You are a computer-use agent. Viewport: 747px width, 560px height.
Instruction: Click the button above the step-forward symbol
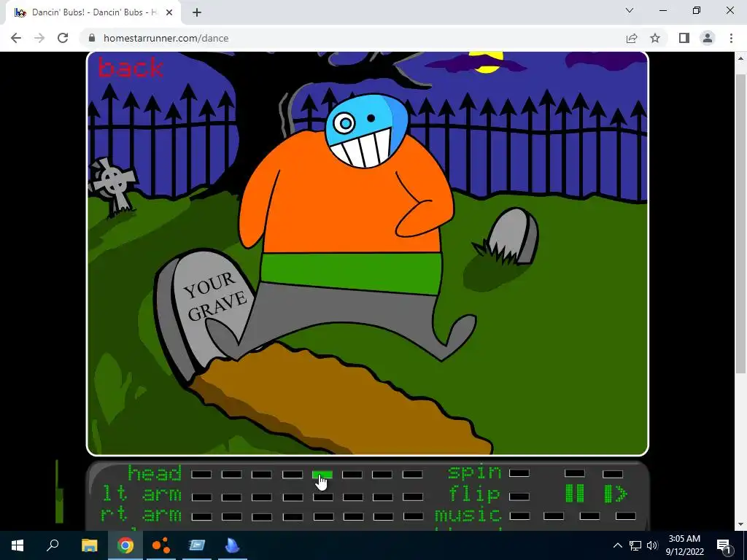(613, 474)
